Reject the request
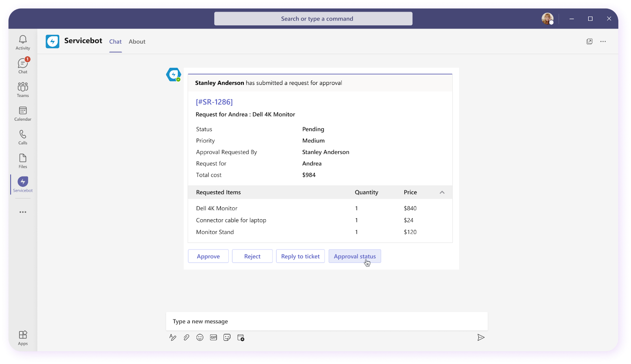This screenshot has height=364, width=631. coord(252,256)
